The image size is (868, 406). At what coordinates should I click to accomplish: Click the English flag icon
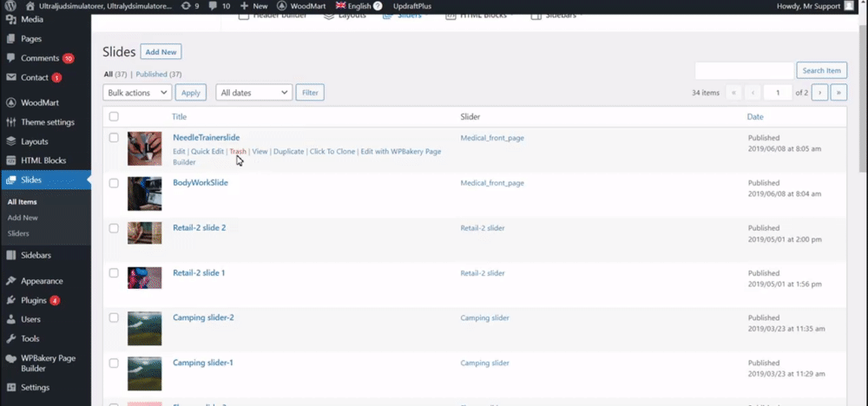click(x=340, y=5)
